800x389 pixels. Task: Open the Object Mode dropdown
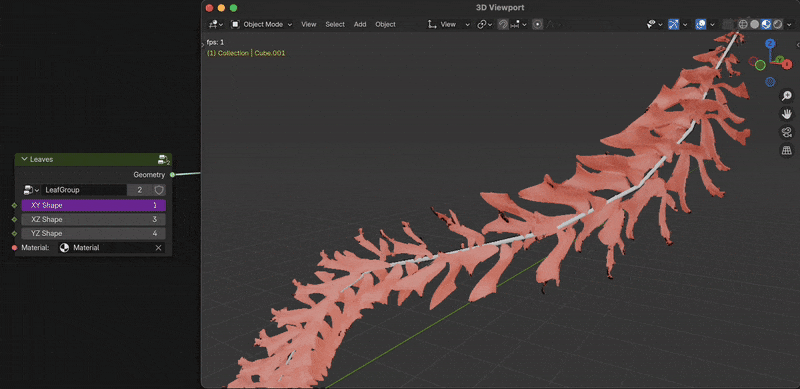click(x=262, y=24)
